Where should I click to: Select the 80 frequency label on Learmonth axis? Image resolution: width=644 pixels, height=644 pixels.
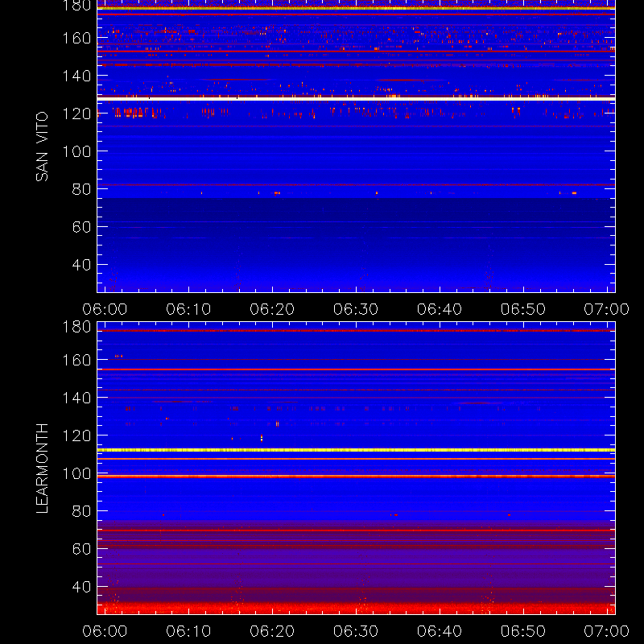81,511
